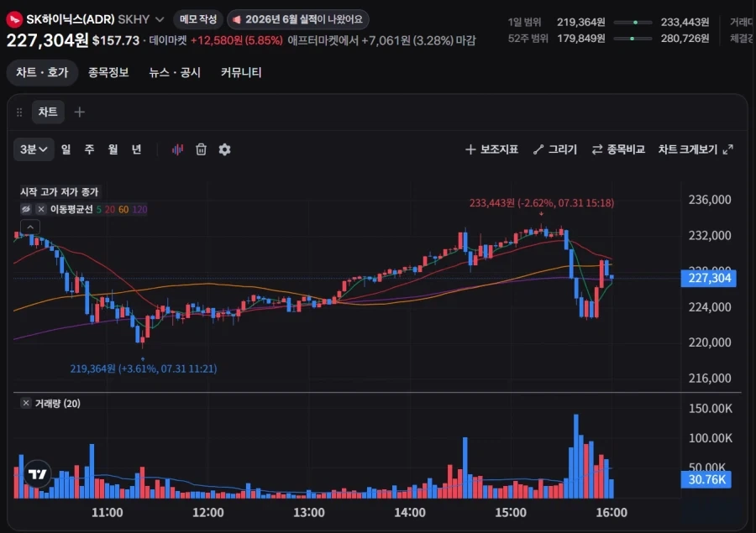Screen dimensions: 756x533
Task: Click the 시작 고가 저가 종가 legend
Action: (x=59, y=192)
